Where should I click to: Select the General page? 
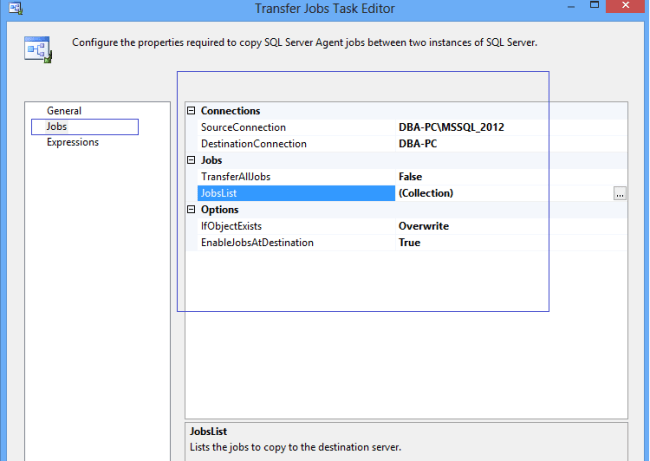tap(64, 111)
